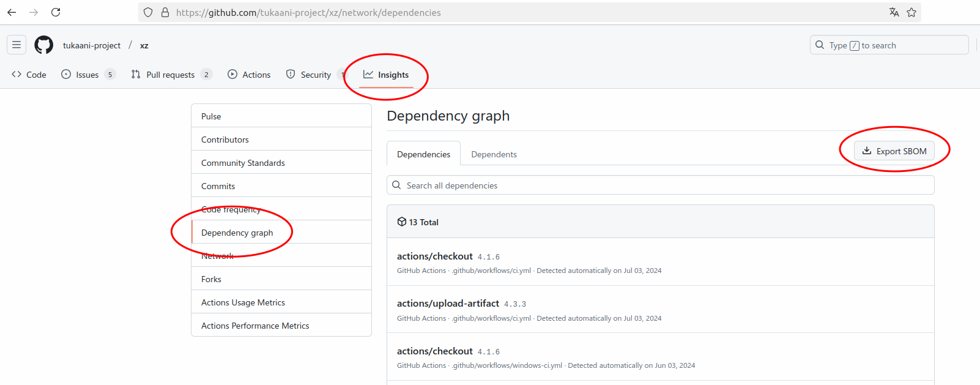The height and width of the screenshot is (385, 980).
Task: Click the pull requests count badge 2
Action: tap(206, 75)
